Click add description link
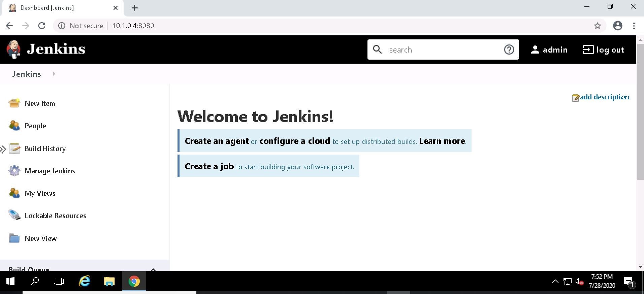Image resolution: width=644 pixels, height=294 pixels. click(x=604, y=97)
